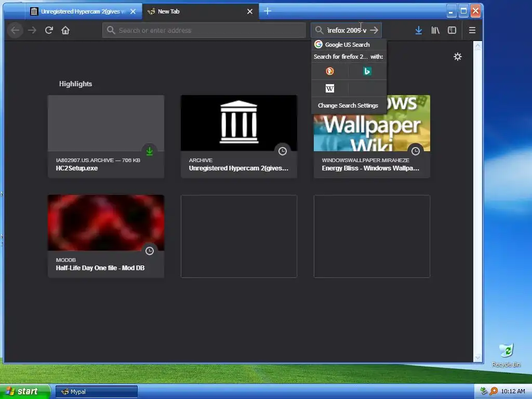Open the downloads panel
This screenshot has height=399, width=532.
[419, 30]
